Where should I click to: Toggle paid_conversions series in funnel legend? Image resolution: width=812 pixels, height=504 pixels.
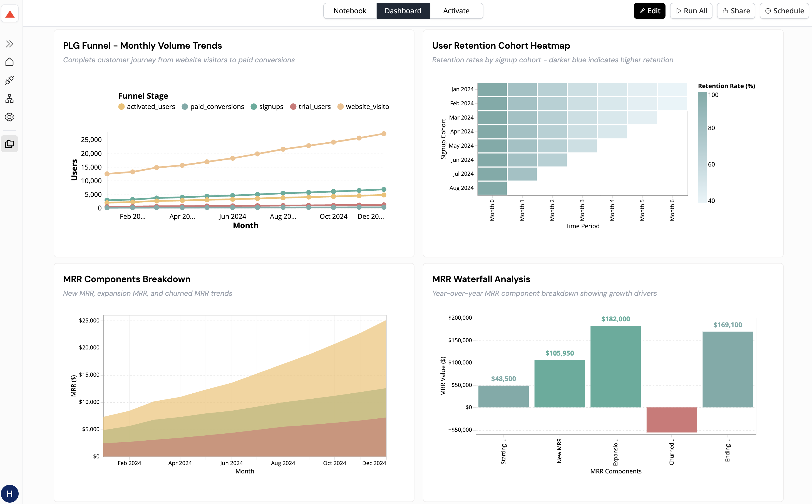click(213, 107)
